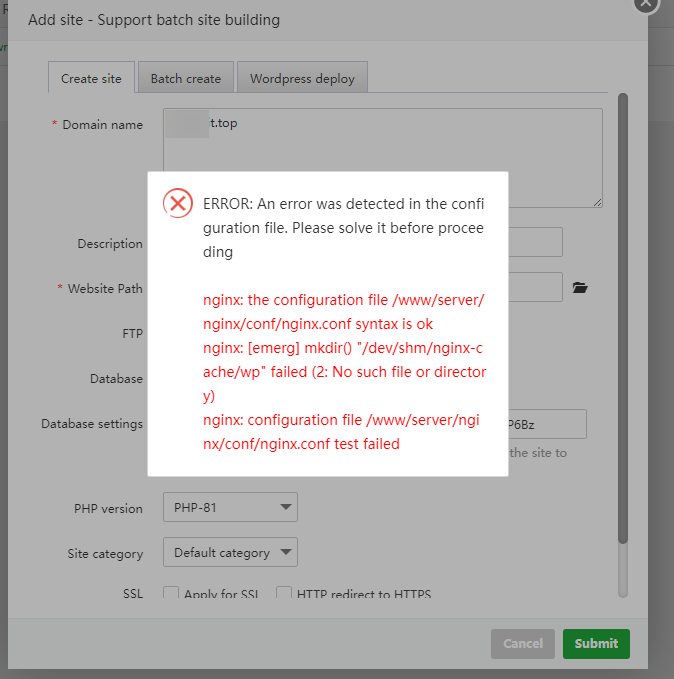Click the 'syntax is ok' nginx message
The width and height of the screenshot is (674, 679).
[x=343, y=312]
